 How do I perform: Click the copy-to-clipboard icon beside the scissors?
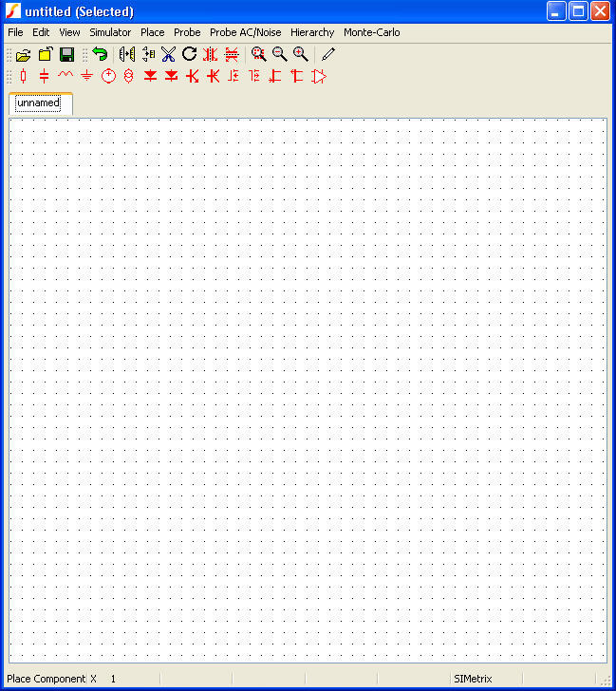[149, 54]
